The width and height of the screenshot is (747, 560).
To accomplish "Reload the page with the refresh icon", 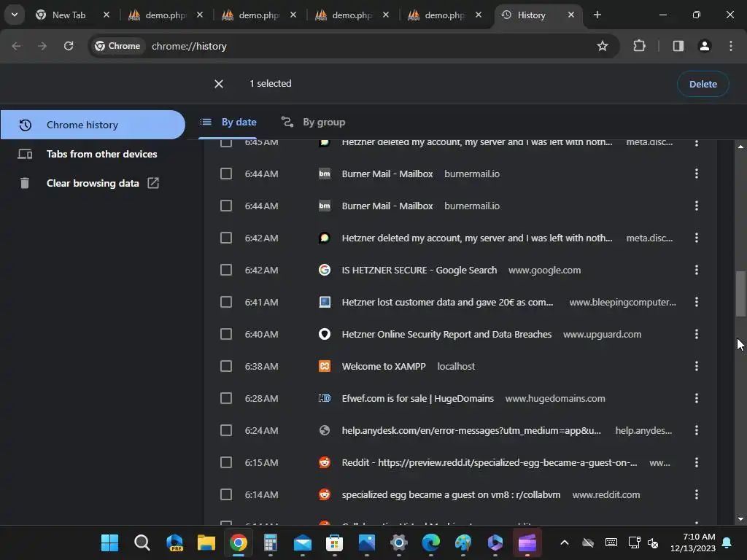I will click(69, 46).
